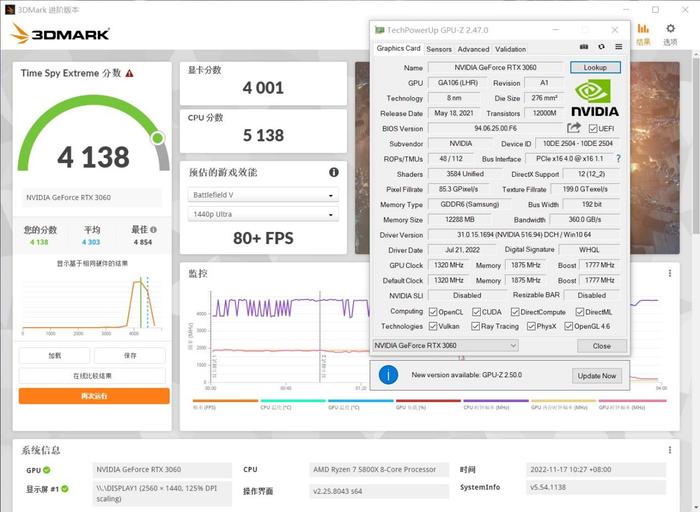Click the BIOS export share icon
The width and height of the screenshot is (700, 512).
click(574, 128)
